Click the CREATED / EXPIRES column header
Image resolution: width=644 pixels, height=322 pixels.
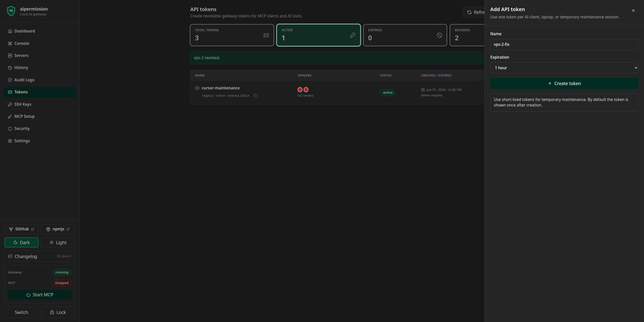(436, 76)
